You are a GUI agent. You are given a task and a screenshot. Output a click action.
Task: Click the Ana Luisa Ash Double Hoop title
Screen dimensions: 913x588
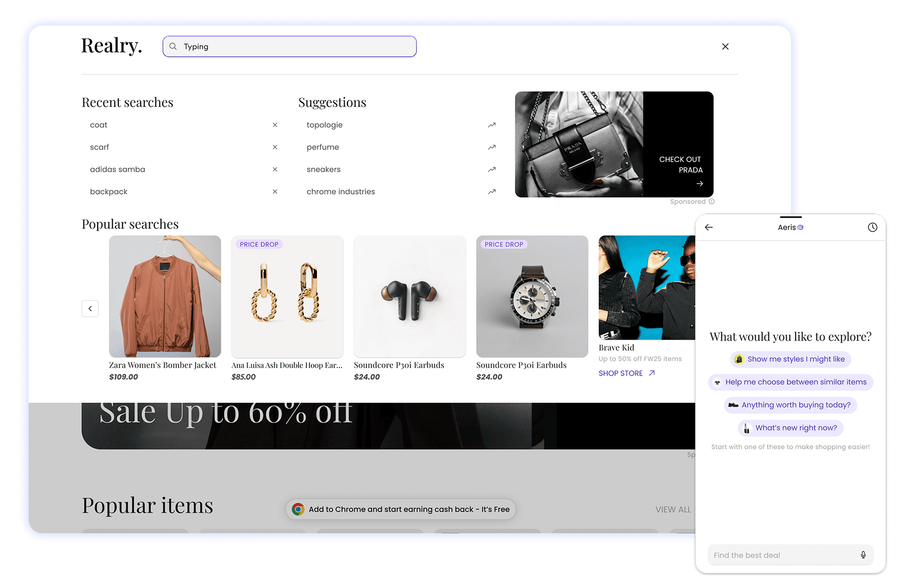point(287,365)
